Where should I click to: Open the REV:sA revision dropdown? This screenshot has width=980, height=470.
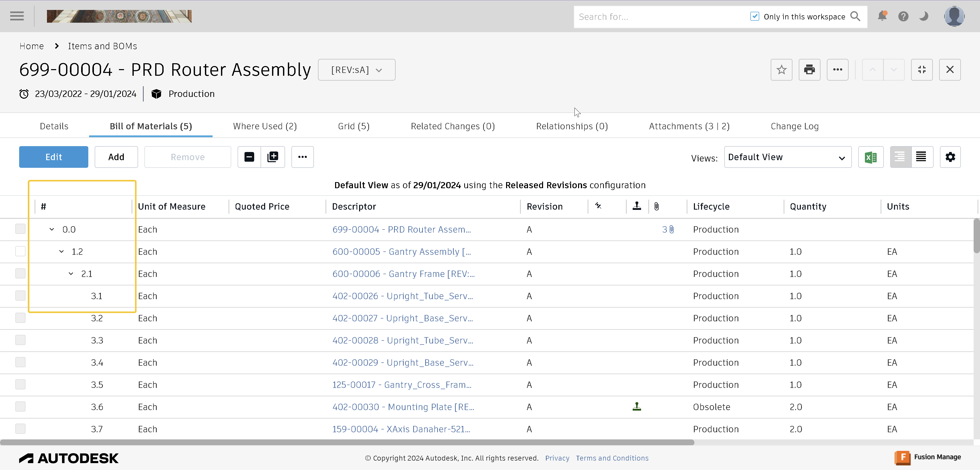click(x=357, y=70)
